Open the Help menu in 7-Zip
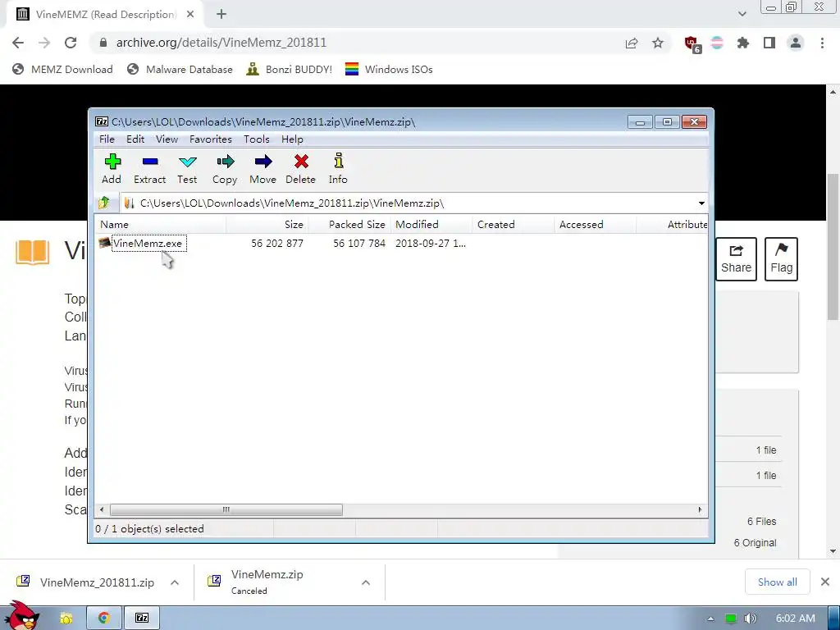The width and height of the screenshot is (840, 630). tap(292, 139)
